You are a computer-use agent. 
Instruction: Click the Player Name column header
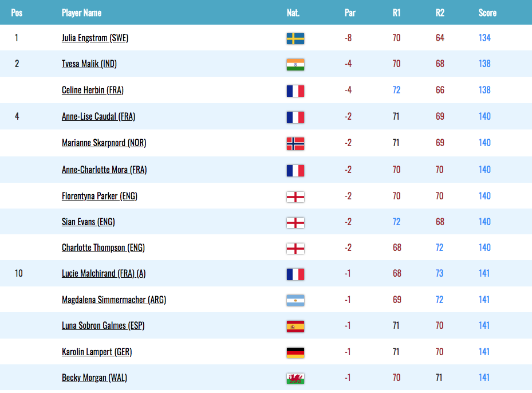[81, 13]
